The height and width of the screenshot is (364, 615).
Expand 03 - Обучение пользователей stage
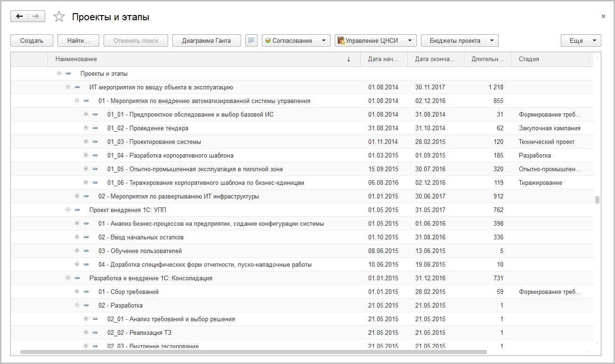click(77, 251)
